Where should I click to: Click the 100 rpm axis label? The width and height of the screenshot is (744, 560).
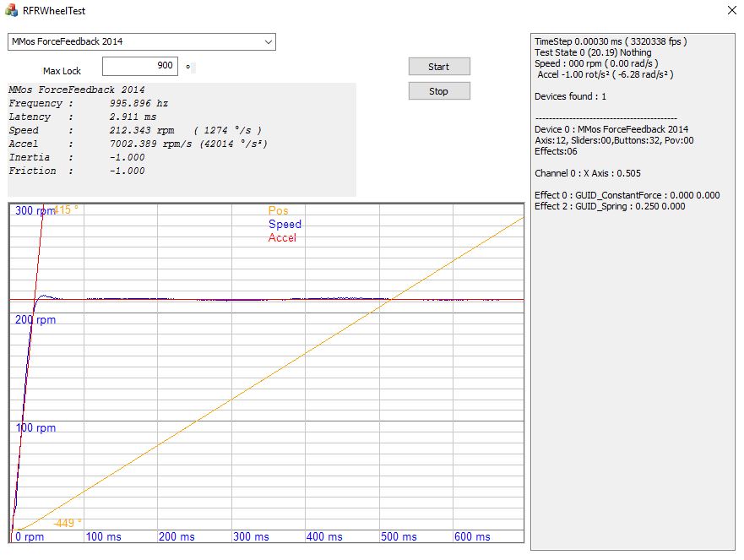tap(35, 428)
